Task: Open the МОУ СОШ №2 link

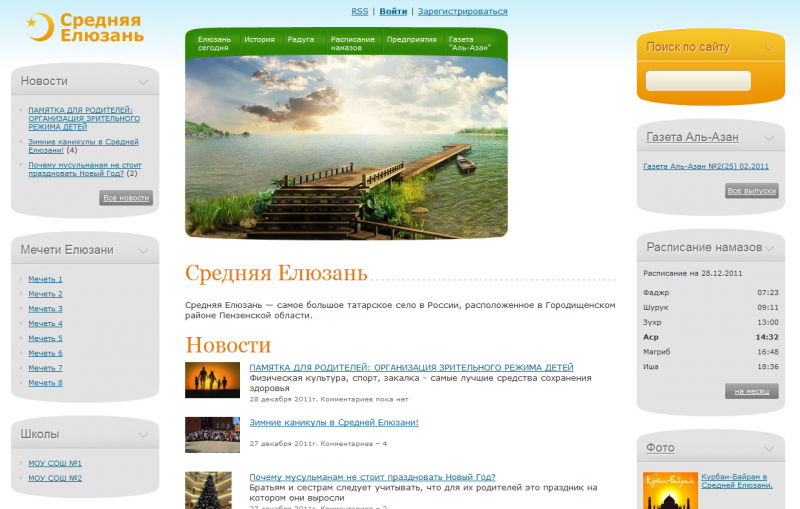Action: click(55, 478)
